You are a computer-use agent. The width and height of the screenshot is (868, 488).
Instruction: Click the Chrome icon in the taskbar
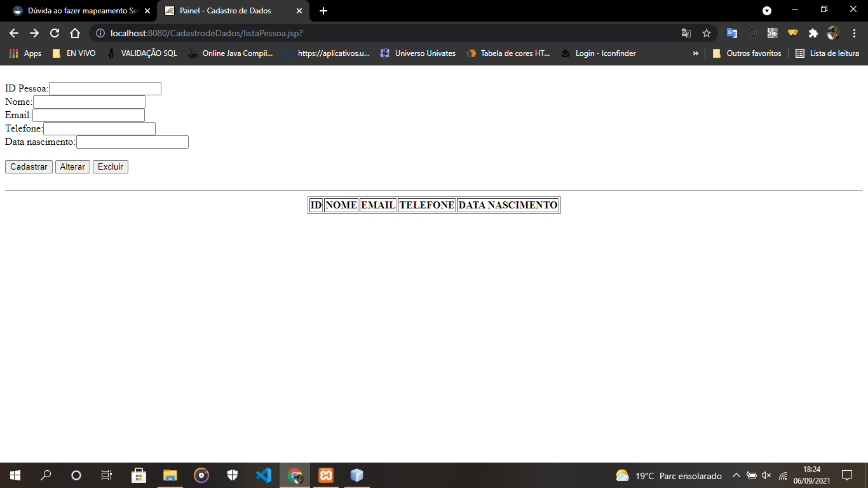pos(295,475)
